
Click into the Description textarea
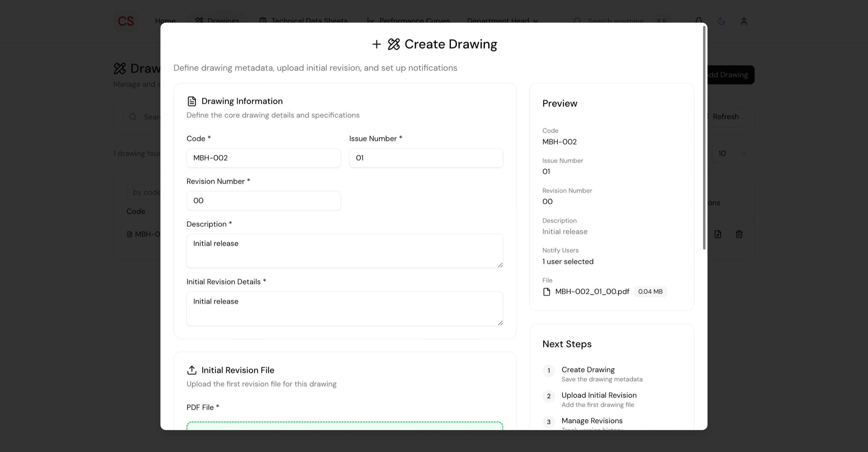[x=345, y=251]
